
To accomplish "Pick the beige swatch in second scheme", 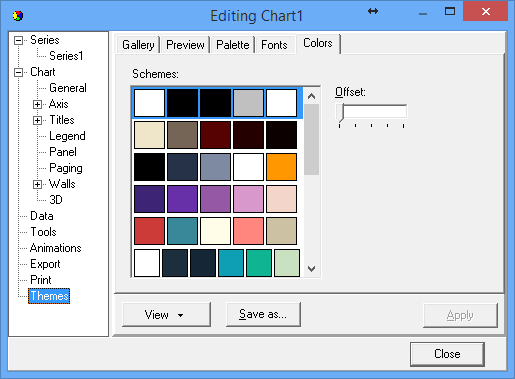I will coord(149,135).
